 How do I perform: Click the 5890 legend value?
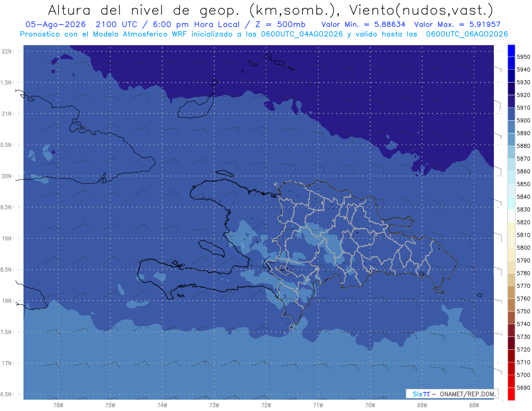[x=524, y=133]
